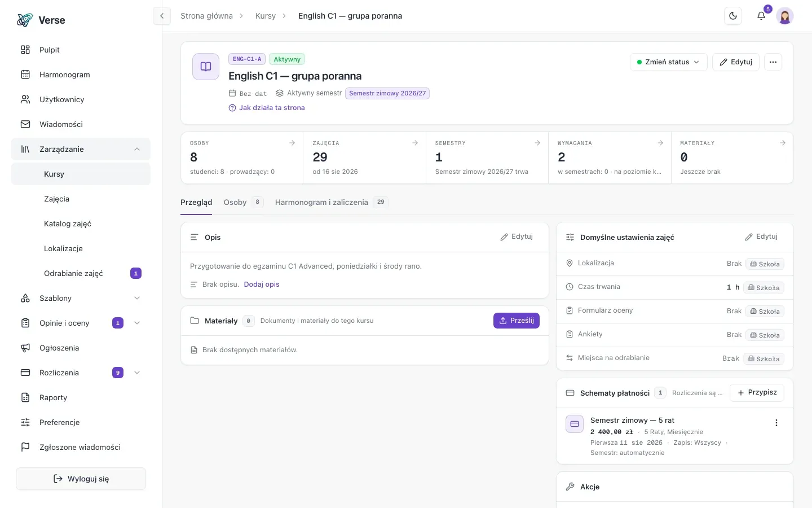Open Pulpit in sidebar

click(81, 50)
